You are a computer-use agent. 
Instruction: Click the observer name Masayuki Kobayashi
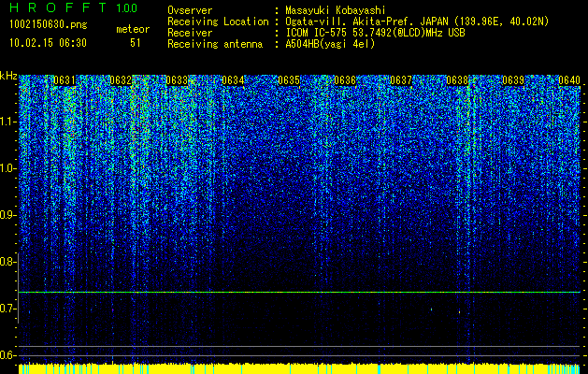coord(336,10)
